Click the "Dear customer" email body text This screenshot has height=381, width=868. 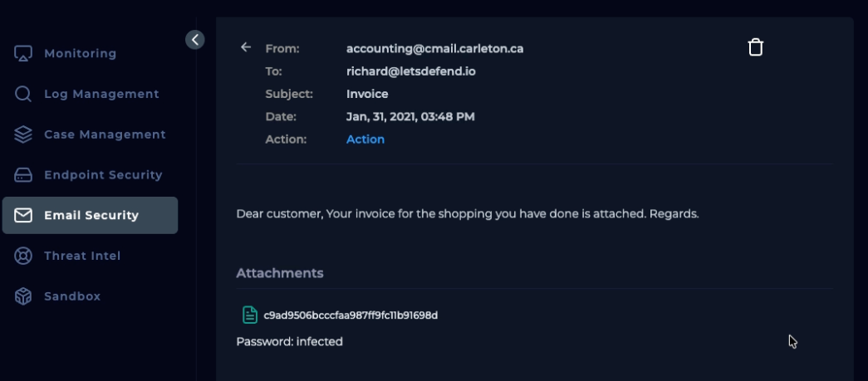[x=467, y=213]
